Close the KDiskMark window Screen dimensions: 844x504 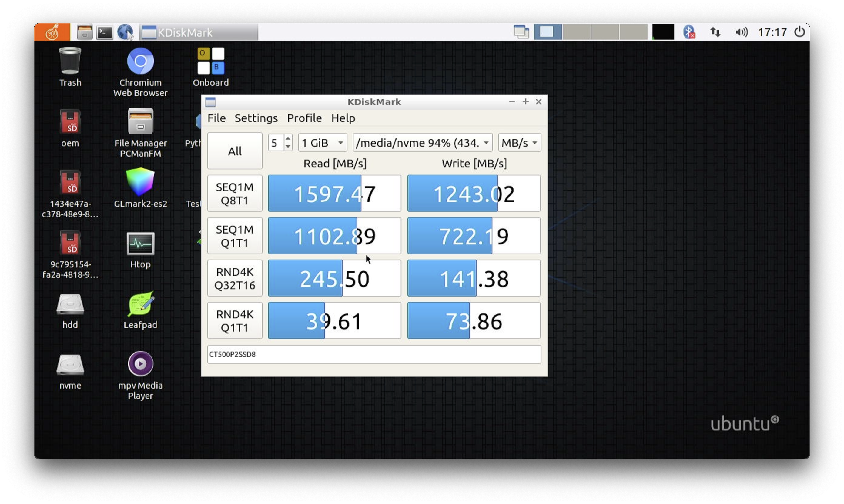point(538,101)
